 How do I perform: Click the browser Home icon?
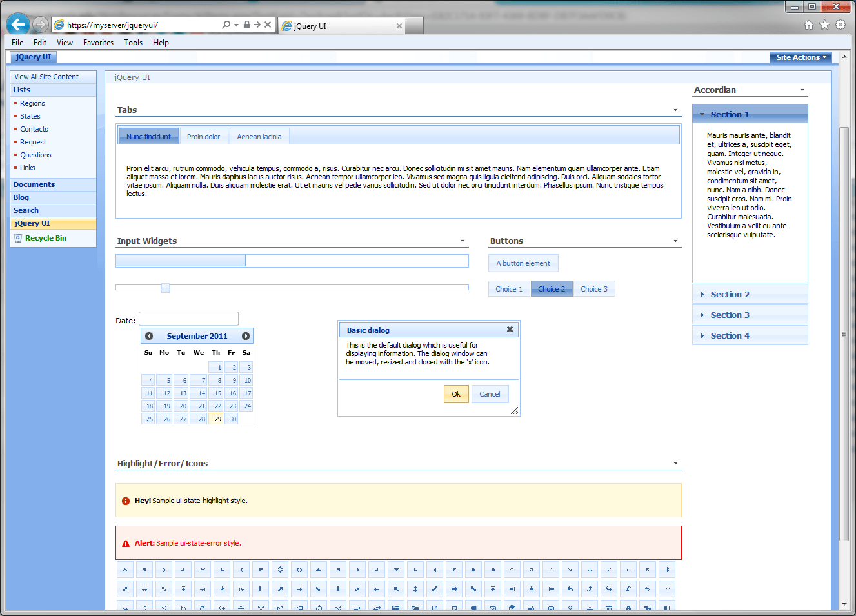809,25
